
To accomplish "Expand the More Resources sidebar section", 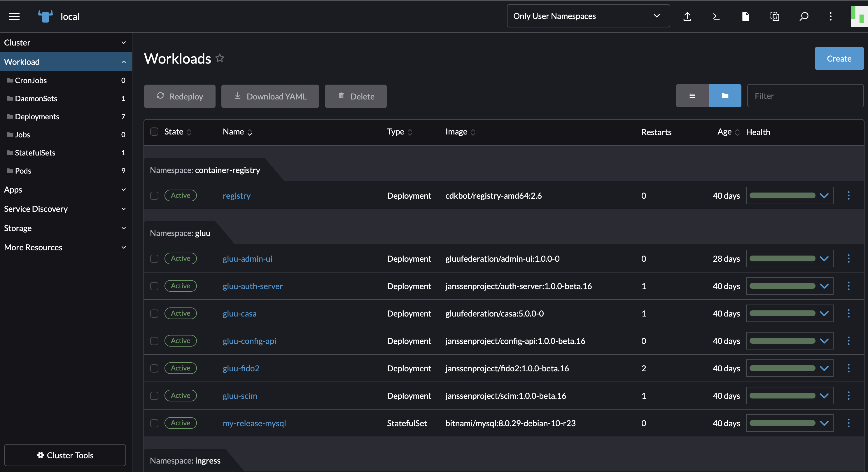I will (66, 247).
